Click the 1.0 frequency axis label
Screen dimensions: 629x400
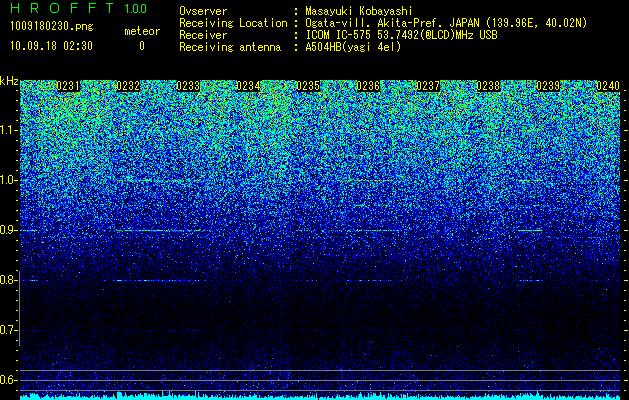pos(8,180)
